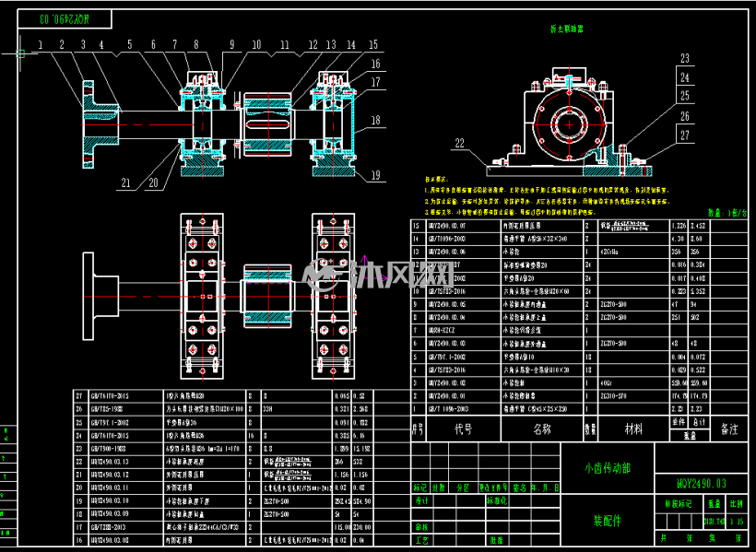Click the bearing housing end view center

[570, 124]
